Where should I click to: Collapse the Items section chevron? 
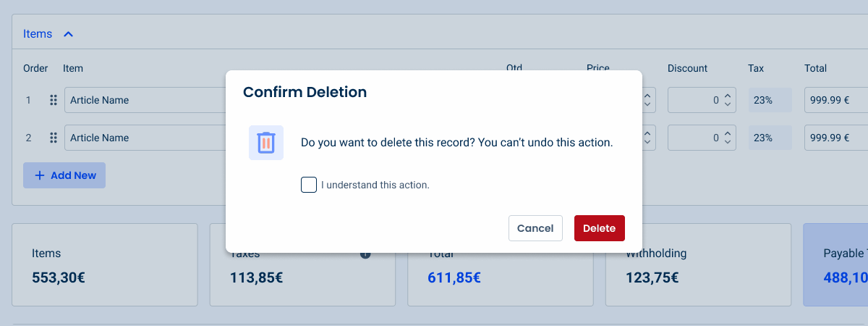[x=69, y=34]
